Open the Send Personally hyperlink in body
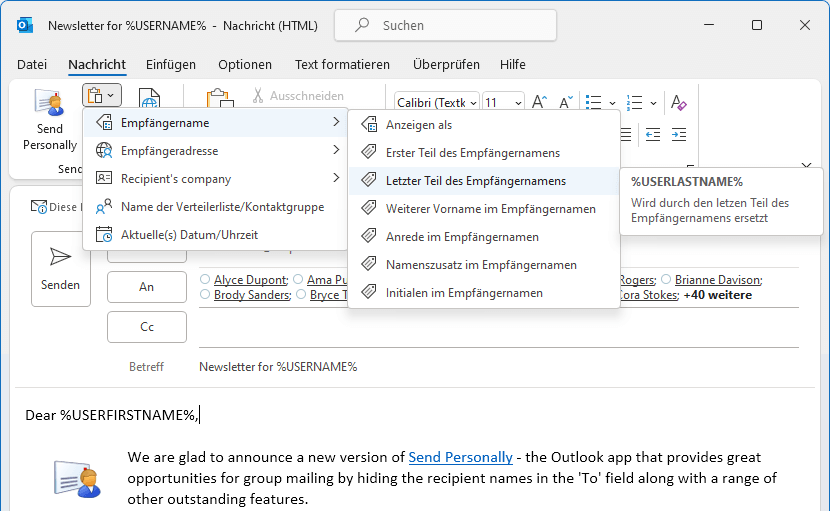Image resolution: width=830 pixels, height=511 pixels. click(x=460, y=457)
